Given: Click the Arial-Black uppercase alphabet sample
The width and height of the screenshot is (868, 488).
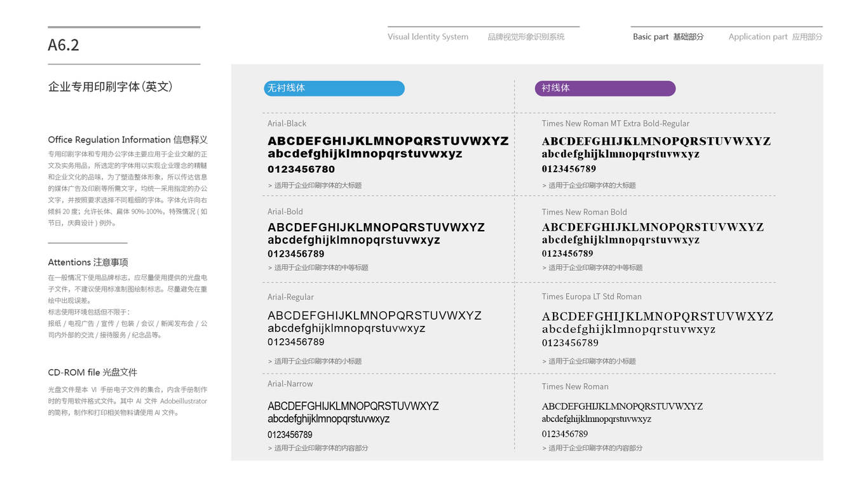Looking at the screenshot, I should [x=388, y=141].
